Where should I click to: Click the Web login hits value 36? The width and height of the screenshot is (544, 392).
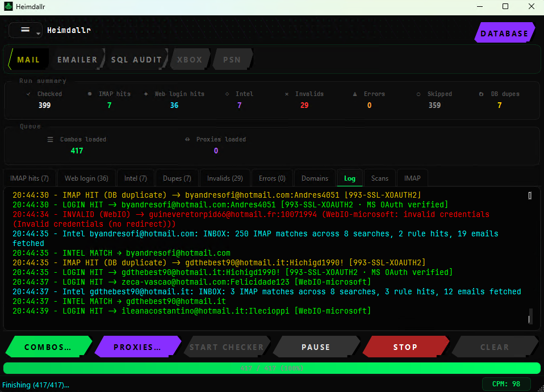(174, 105)
